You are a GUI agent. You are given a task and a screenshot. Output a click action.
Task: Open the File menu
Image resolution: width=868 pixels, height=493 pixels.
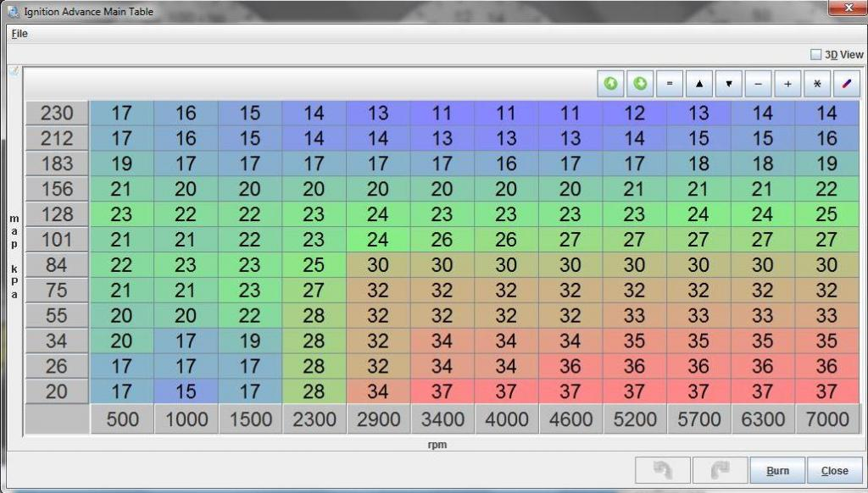point(19,34)
